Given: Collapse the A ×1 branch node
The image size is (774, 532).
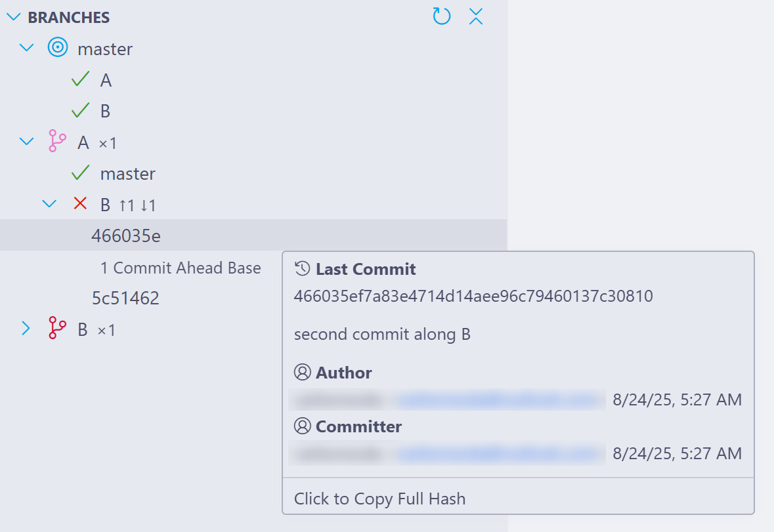Looking at the screenshot, I should click(26, 142).
